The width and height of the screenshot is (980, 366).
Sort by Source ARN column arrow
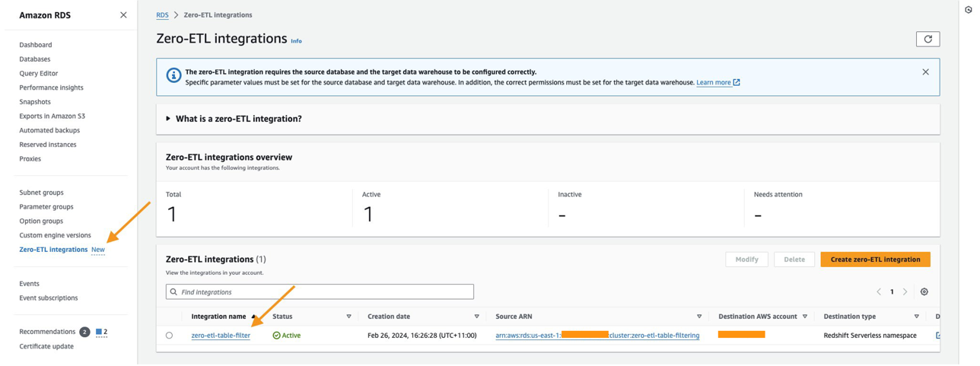coord(698,317)
